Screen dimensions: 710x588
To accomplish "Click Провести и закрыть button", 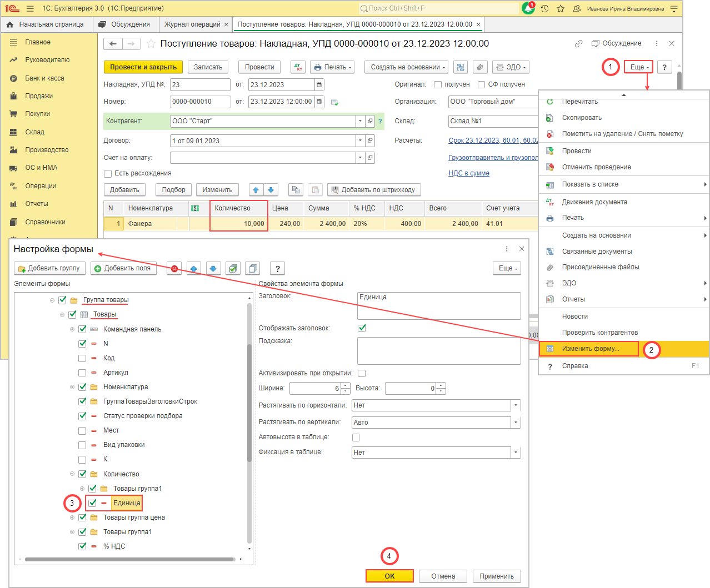I will (x=143, y=67).
